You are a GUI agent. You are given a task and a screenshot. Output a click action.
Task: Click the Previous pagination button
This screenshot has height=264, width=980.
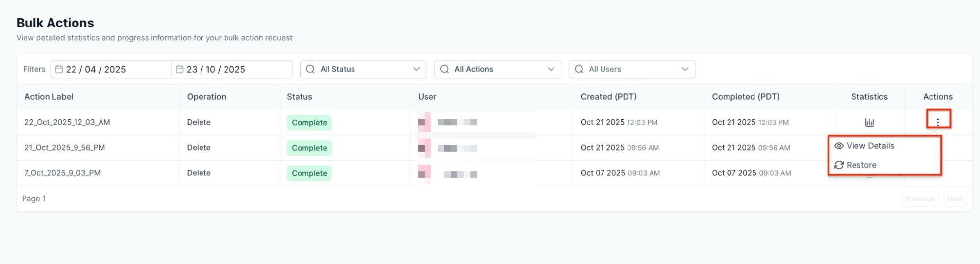(919, 199)
